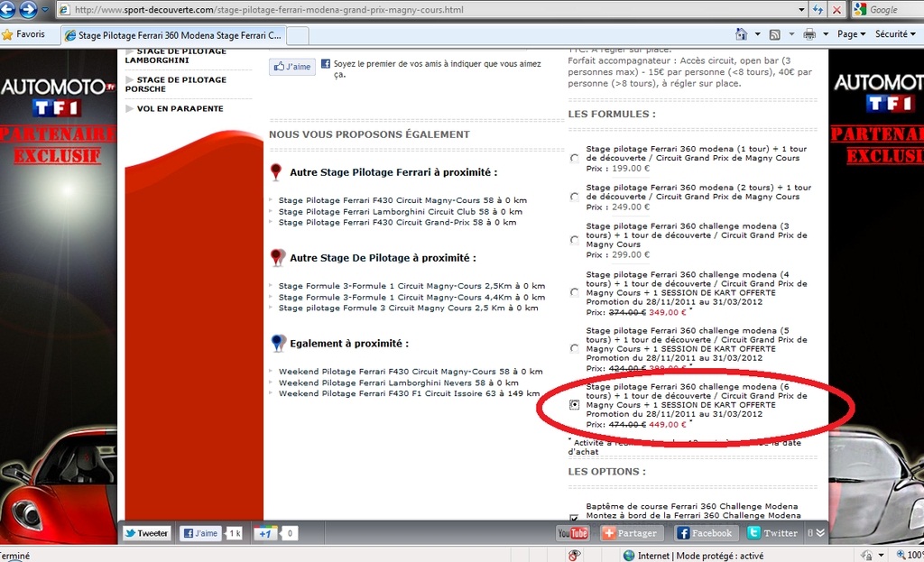Expand the Home icon dropdown arrow
The width and height of the screenshot is (924, 562).
757,34
